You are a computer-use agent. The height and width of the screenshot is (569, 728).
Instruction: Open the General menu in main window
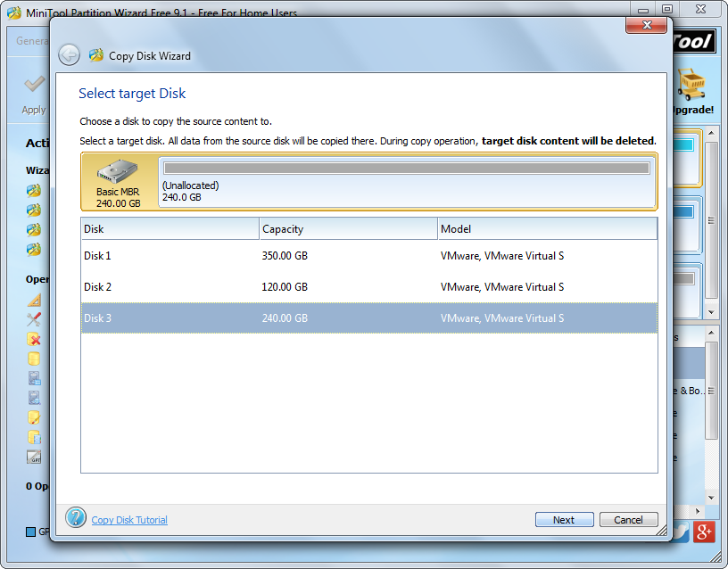click(x=32, y=41)
